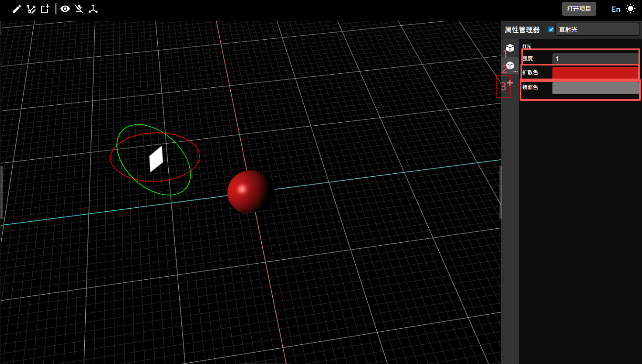Open the grey 镜面色 color swatch
Screen dimensions: 642x364
click(x=595, y=88)
